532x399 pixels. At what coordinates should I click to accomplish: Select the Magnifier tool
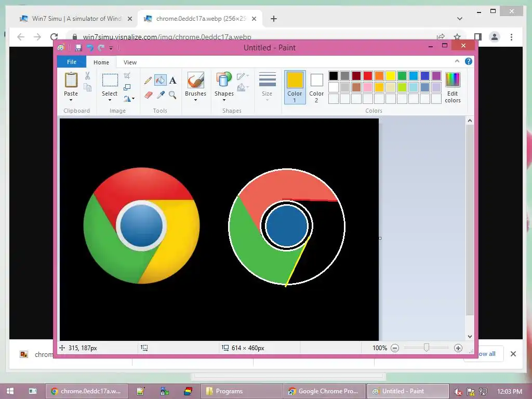click(172, 95)
